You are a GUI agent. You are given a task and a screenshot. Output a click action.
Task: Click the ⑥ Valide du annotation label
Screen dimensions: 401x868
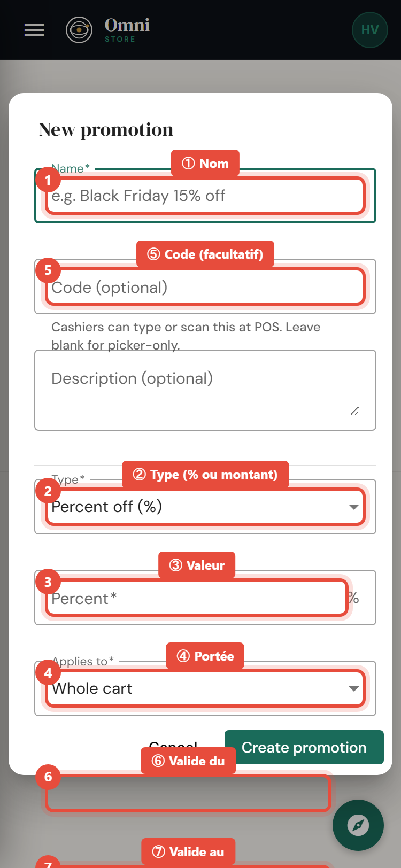tap(188, 761)
